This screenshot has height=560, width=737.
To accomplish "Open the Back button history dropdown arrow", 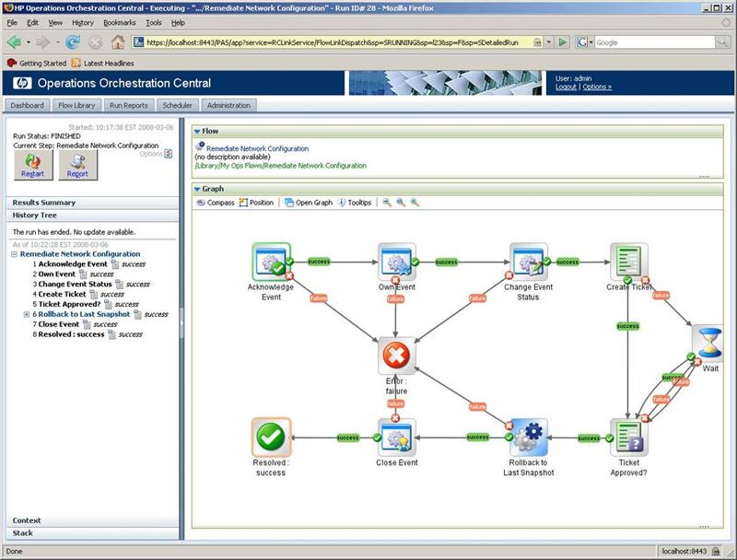I will pos(29,42).
